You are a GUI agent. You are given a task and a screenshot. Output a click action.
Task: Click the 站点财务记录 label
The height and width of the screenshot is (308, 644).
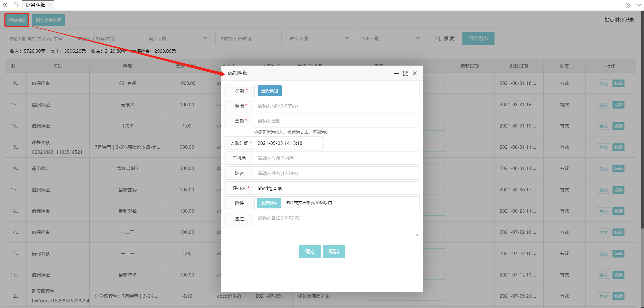click(619, 20)
